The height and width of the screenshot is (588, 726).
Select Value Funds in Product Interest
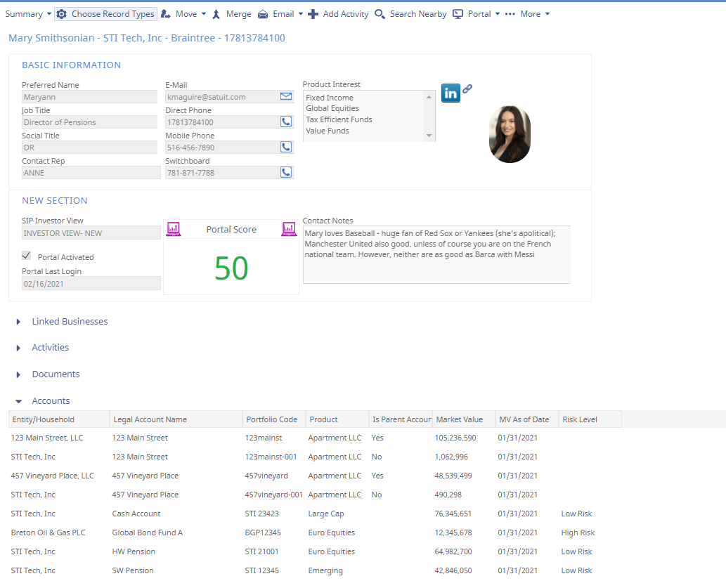[x=328, y=131]
